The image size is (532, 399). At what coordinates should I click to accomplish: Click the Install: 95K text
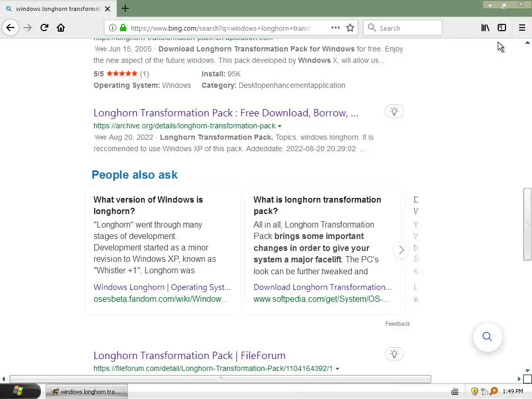click(221, 74)
